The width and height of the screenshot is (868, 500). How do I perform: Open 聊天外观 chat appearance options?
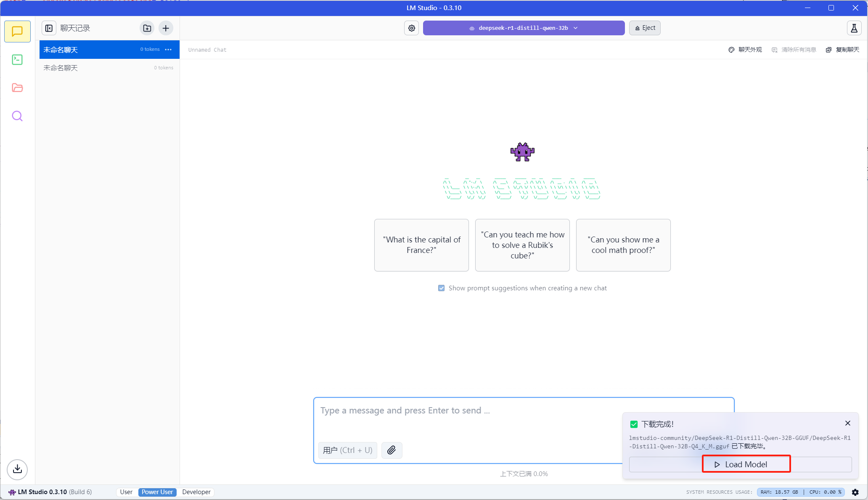[x=745, y=50]
